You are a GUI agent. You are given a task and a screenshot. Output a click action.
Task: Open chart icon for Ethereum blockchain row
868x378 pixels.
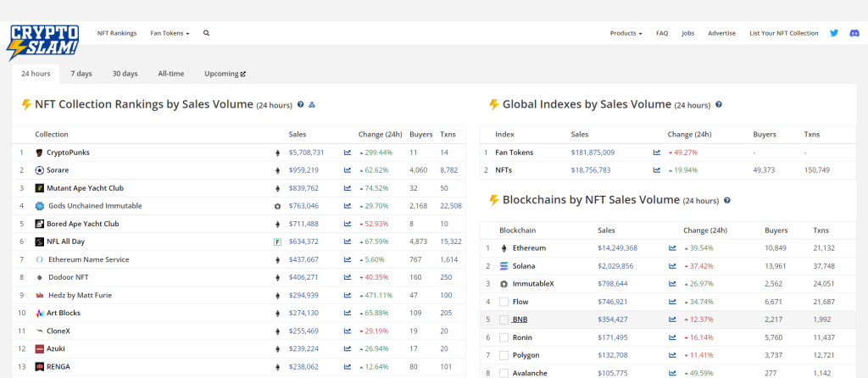tap(672, 248)
